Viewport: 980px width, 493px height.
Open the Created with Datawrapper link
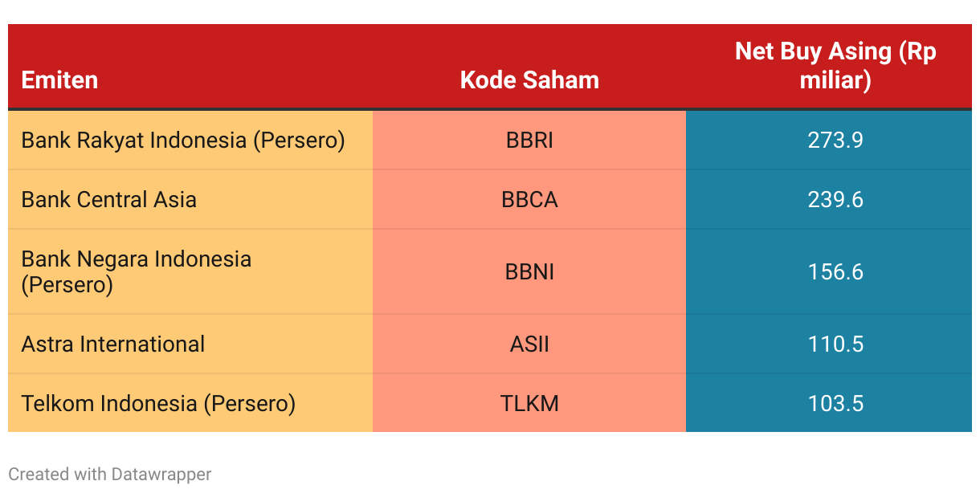[110, 475]
